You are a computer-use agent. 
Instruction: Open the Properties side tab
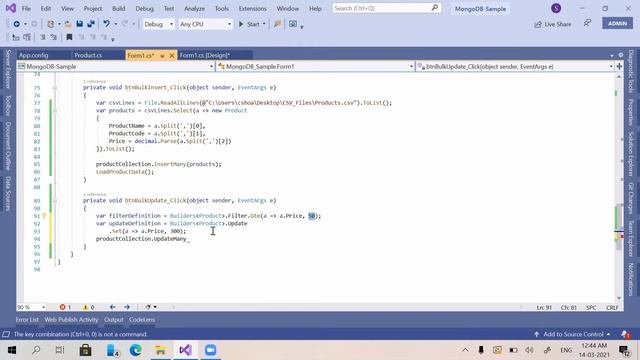pyautogui.click(x=631, y=112)
